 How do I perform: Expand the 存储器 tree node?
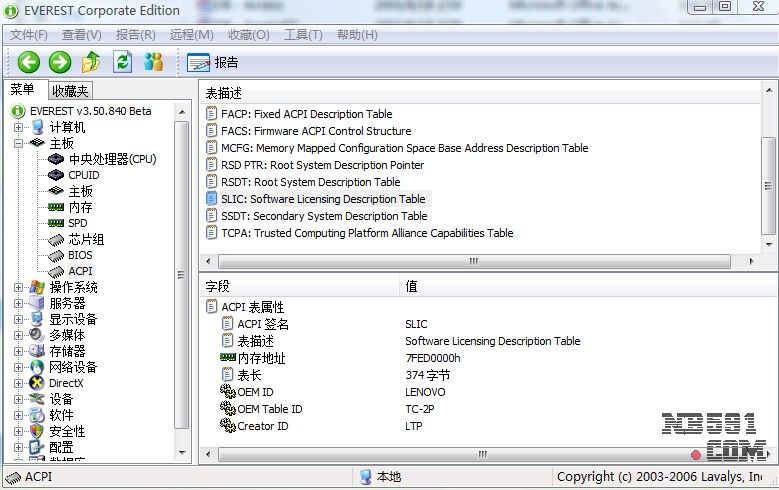(x=18, y=352)
